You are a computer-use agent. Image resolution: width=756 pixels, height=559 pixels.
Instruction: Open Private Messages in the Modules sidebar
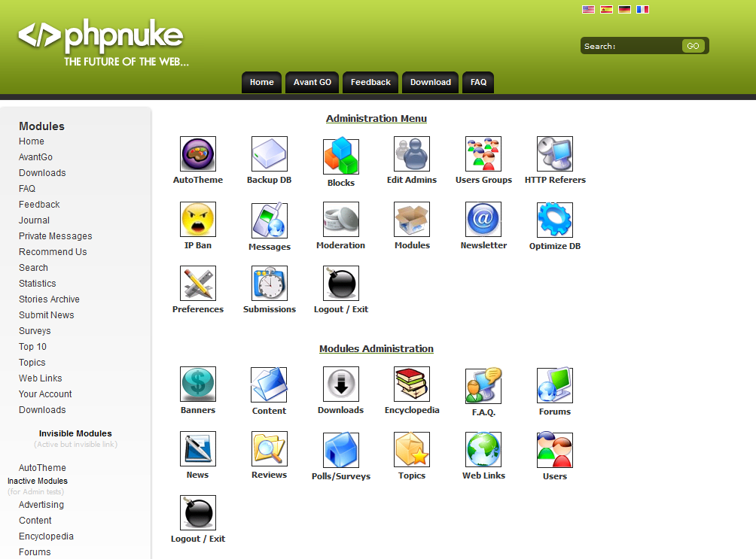coord(56,236)
